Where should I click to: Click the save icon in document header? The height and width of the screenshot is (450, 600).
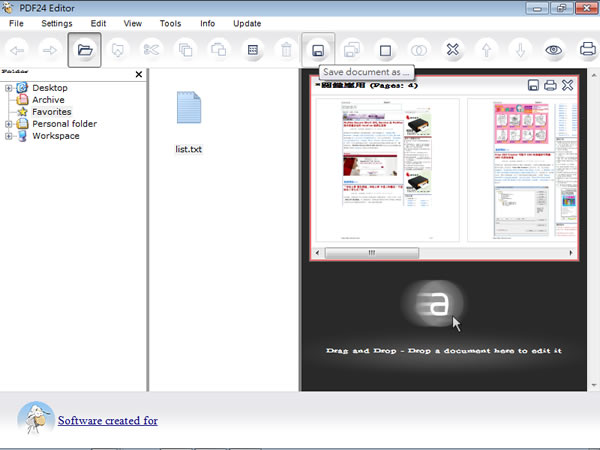point(534,86)
